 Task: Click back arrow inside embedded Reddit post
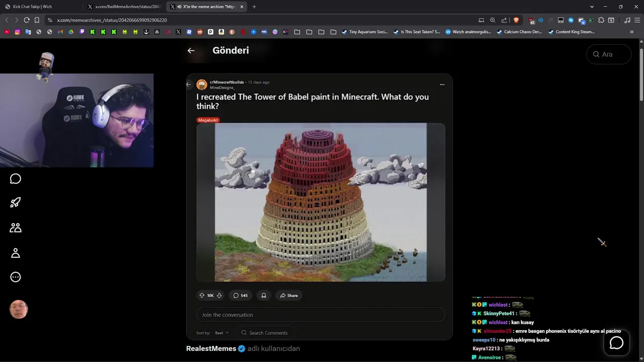coord(189,84)
